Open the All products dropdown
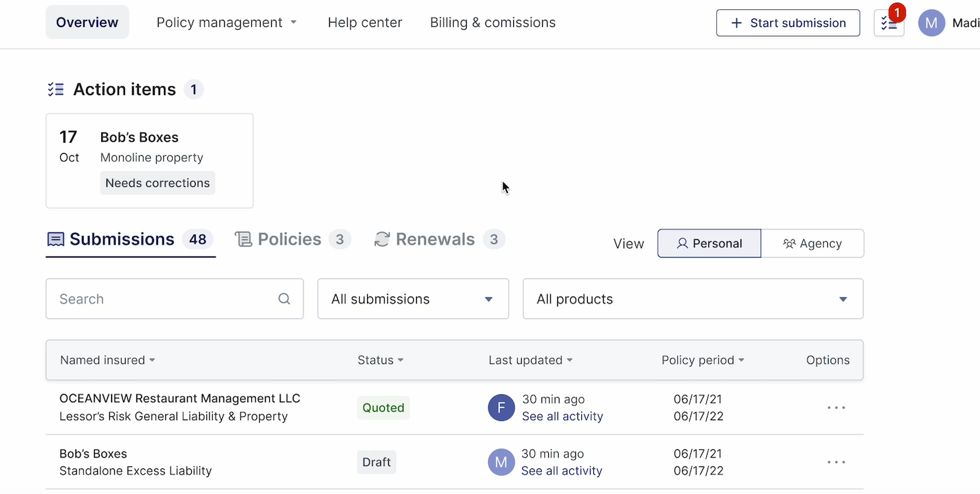This screenshot has height=494, width=980. (692, 299)
